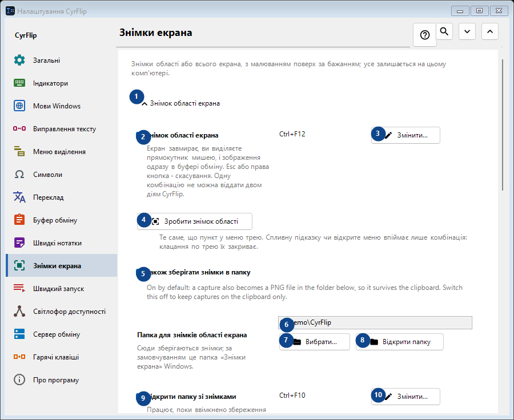Open the Швидкий запуск launch icon

pyautogui.click(x=19, y=288)
